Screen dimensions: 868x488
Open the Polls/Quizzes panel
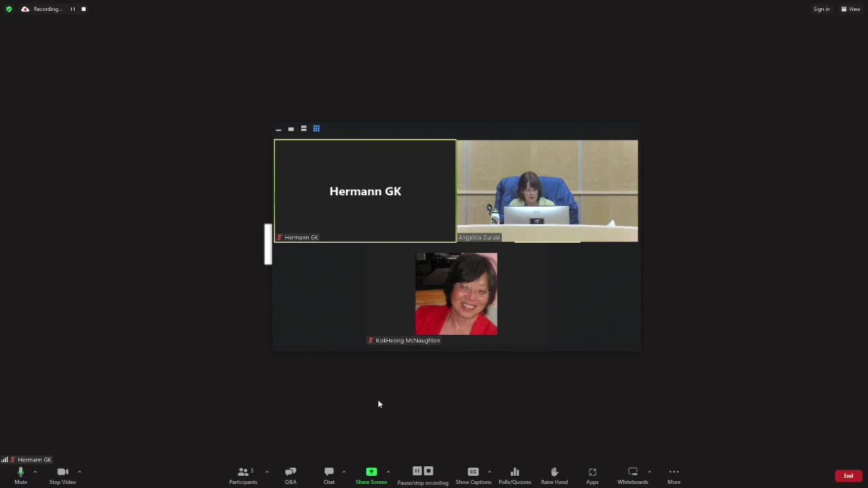515,475
